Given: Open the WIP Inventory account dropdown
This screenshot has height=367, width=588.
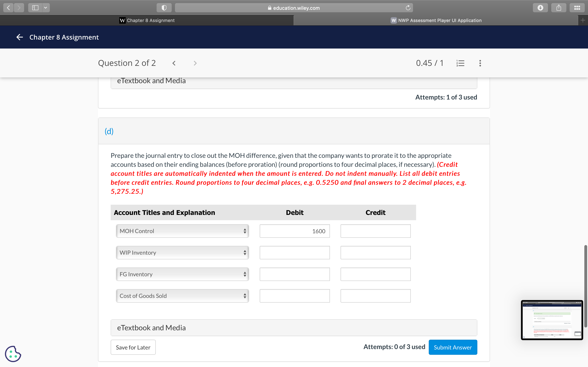Looking at the screenshot, I should [x=182, y=253].
